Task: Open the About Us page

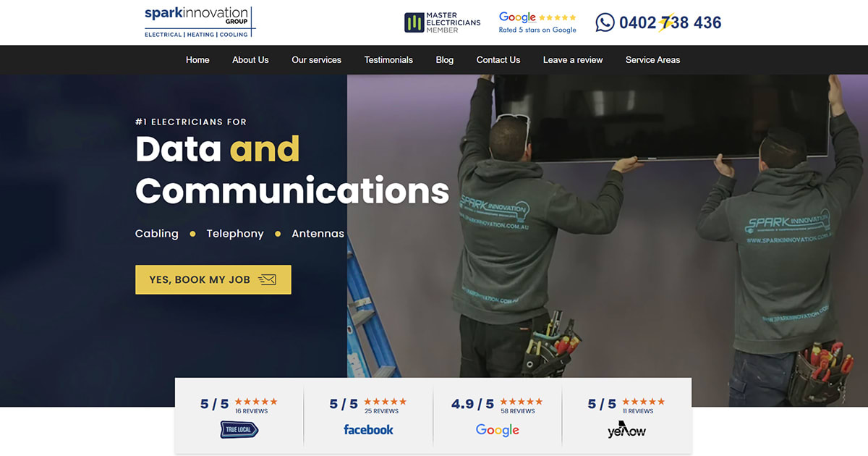Action: [250, 60]
